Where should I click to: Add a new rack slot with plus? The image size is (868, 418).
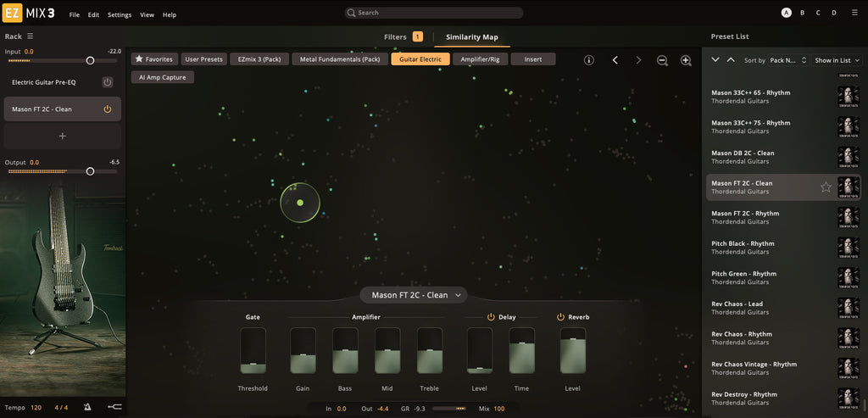(63, 137)
